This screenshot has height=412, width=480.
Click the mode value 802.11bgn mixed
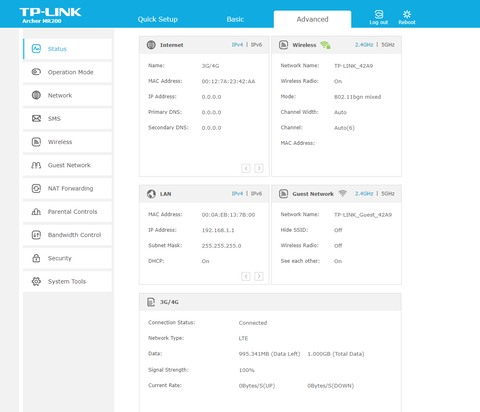pyautogui.click(x=358, y=97)
